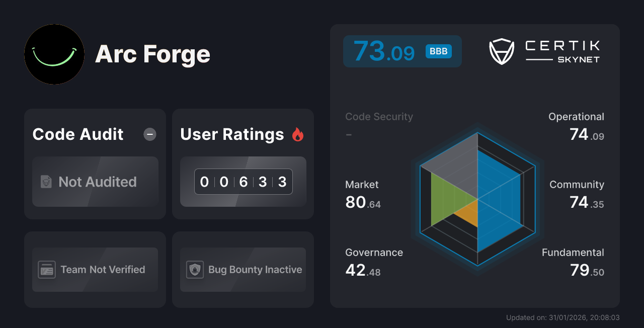
Task: Click the Community score on the radar
Action: 577,194
